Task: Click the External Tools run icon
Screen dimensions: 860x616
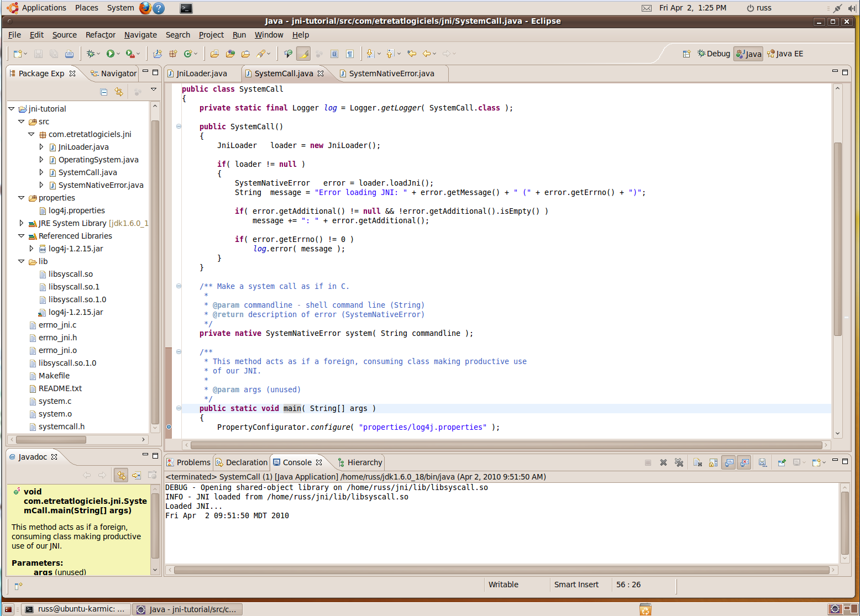Action: [x=130, y=54]
